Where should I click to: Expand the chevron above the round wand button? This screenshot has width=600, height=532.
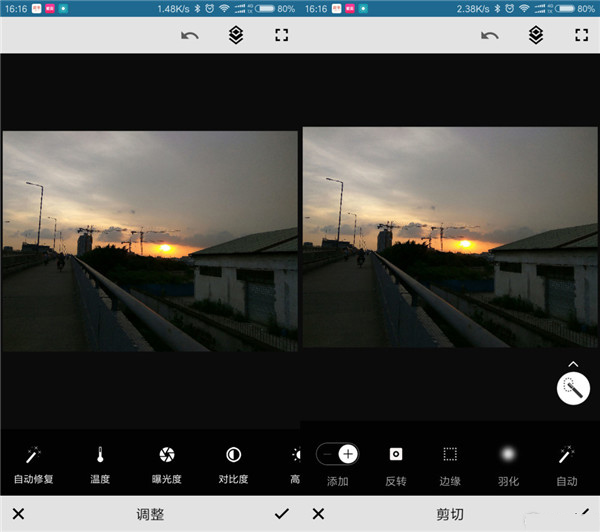(x=574, y=364)
